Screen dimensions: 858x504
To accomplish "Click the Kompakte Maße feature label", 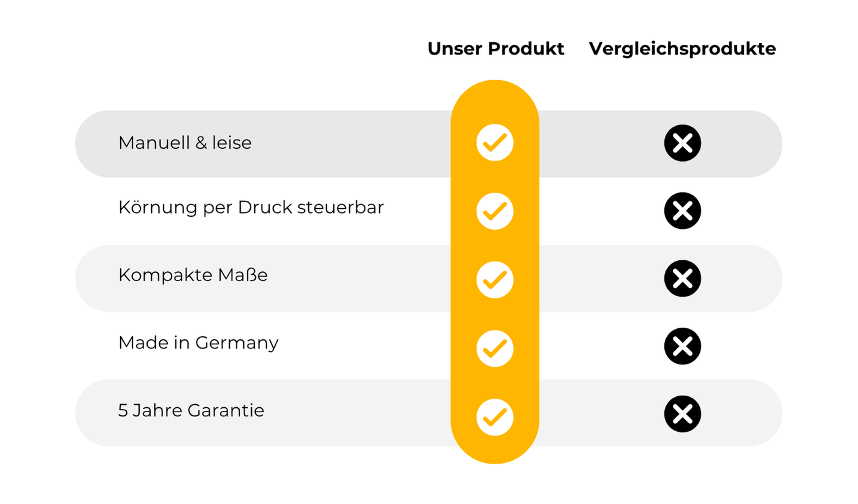I will point(192,276).
